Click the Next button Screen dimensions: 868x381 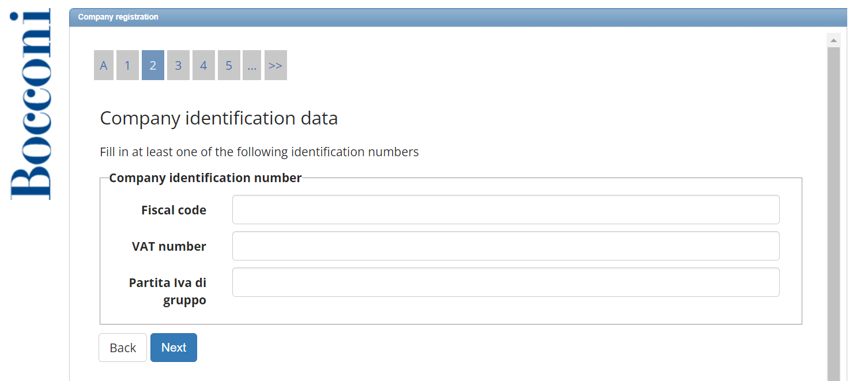point(173,347)
